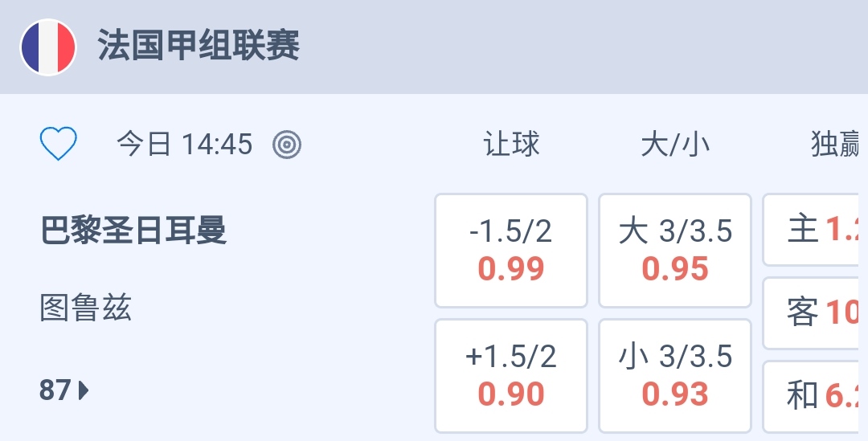Tap the live target icon beside 14:45

[287, 145]
